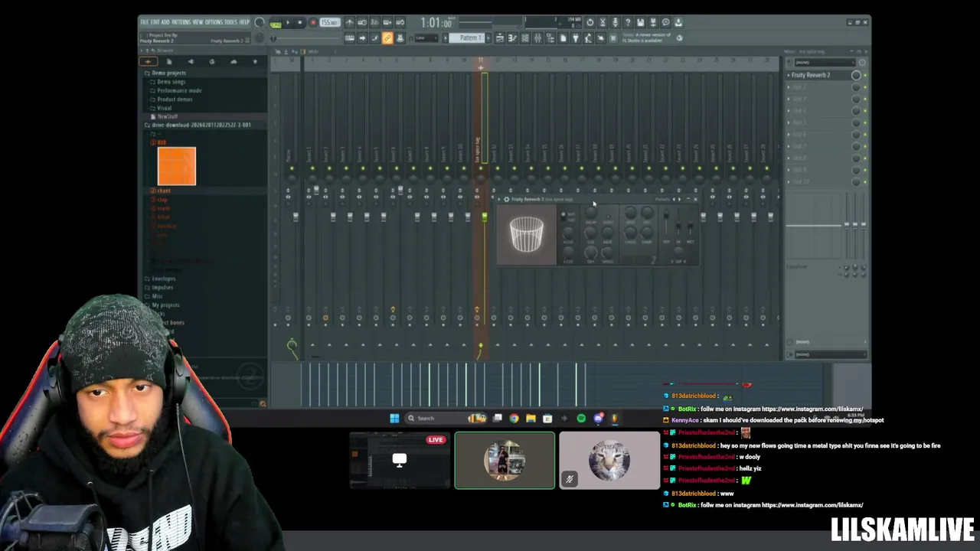Open the Line snap dropdown
The width and height of the screenshot is (980, 551).
tap(426, 37)
